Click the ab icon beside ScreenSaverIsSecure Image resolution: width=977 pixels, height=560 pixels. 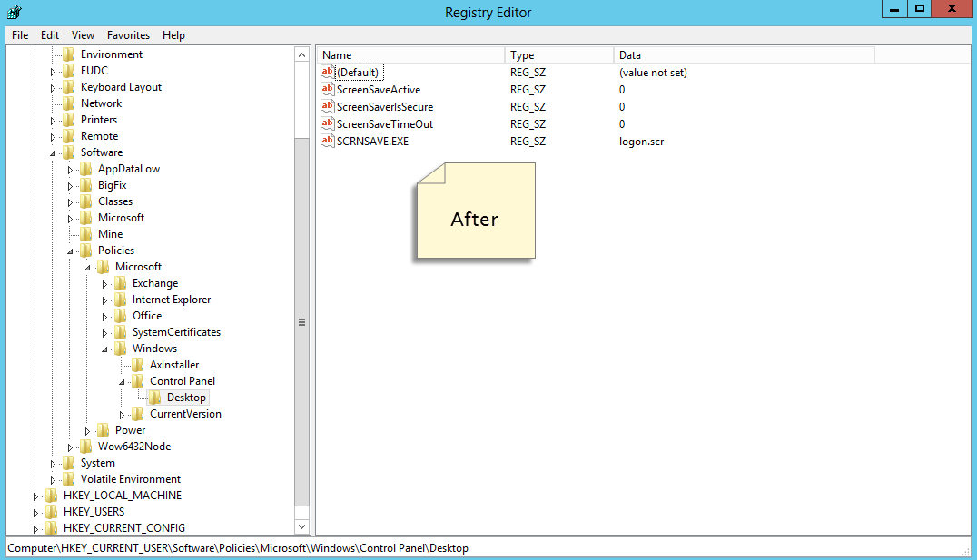pyautogui.click(x=327, y=106)
